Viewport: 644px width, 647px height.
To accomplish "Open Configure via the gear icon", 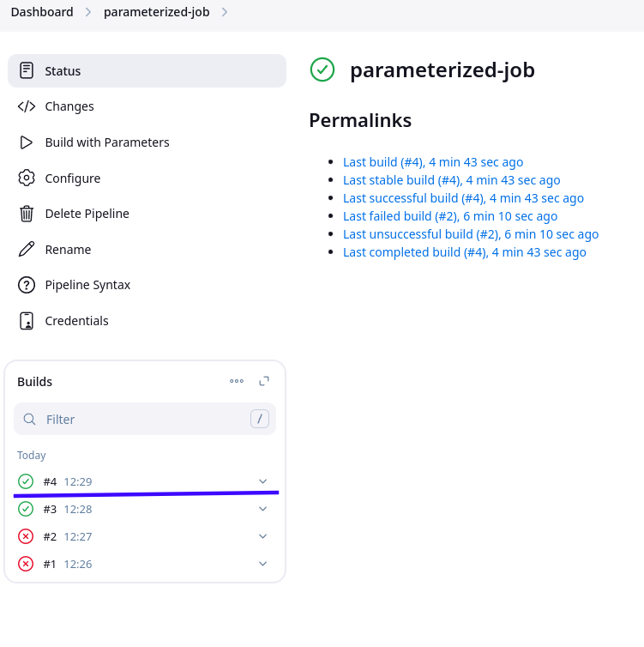I will click(27, 178).
